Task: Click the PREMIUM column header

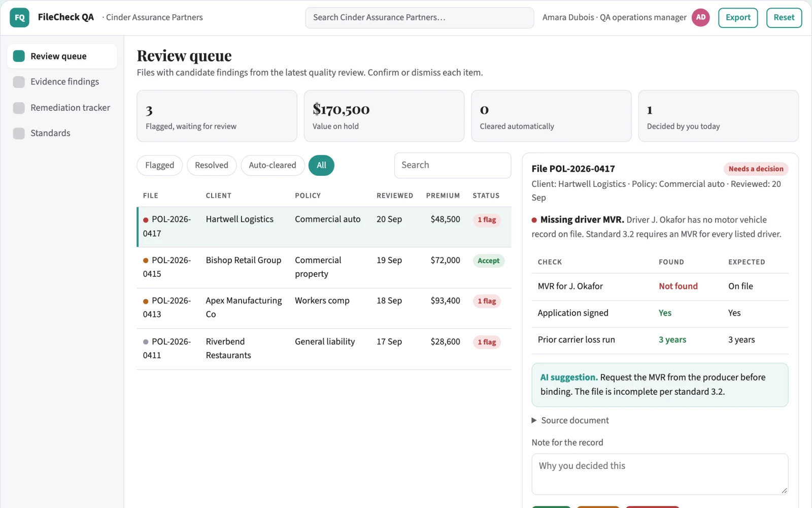Action: [443, 196]
